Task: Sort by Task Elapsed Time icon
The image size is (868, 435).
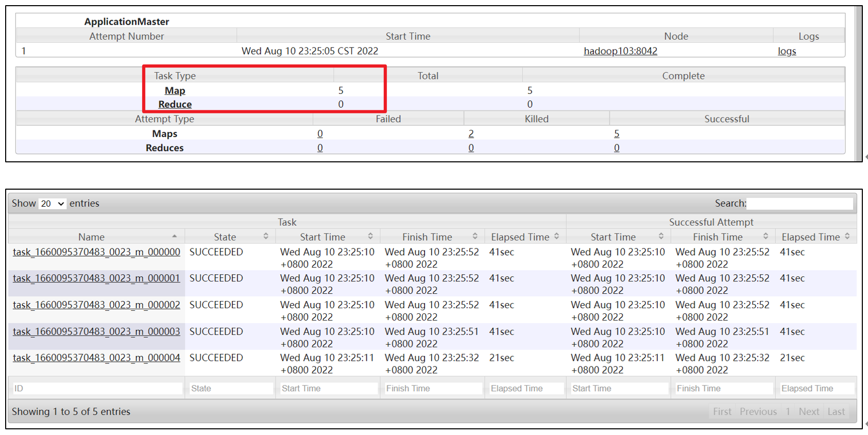Action: click(x=557, y=237)
